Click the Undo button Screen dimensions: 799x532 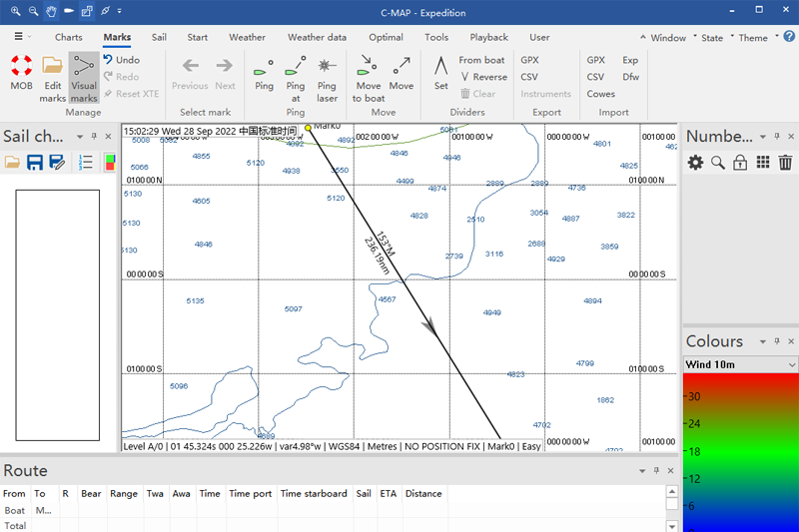pyautogui.click(x=121, y=60)
